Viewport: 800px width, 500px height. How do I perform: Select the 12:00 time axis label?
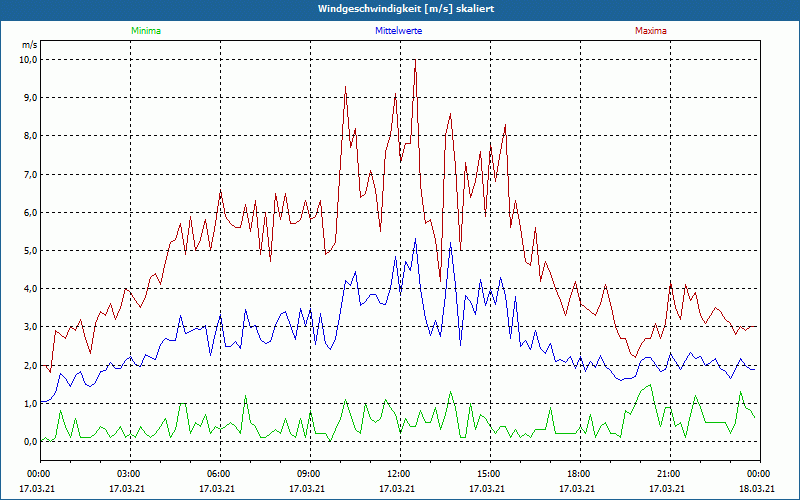(x=399, y=474)
